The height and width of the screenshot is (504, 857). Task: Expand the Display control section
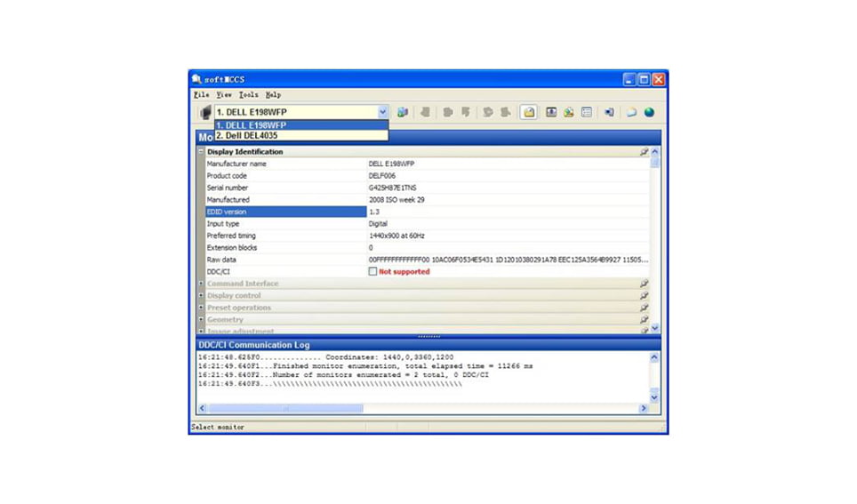click(x=201, y=295)
